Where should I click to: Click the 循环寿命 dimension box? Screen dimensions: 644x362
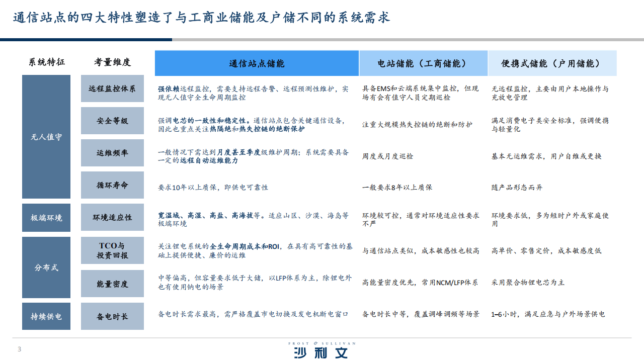[112, 185]
